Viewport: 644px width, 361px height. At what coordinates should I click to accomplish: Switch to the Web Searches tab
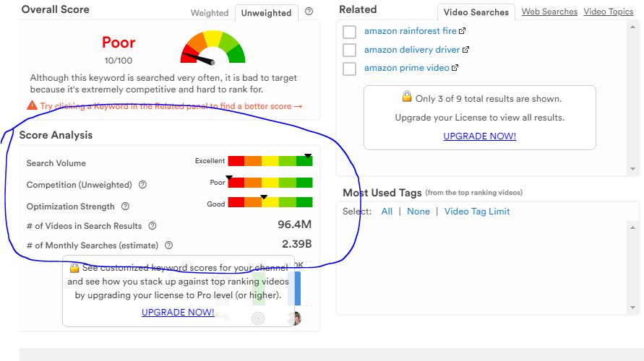pos(549,12)
